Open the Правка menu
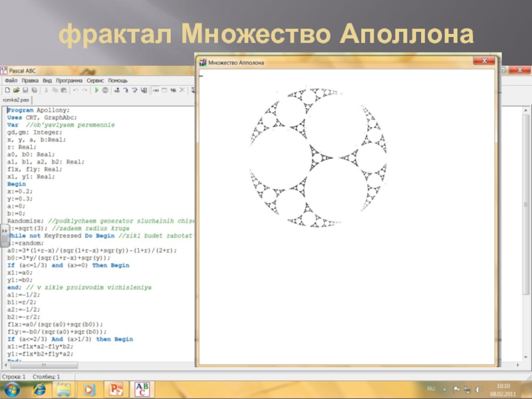Viewport: 532px width, 399px height. click(30, 80)
